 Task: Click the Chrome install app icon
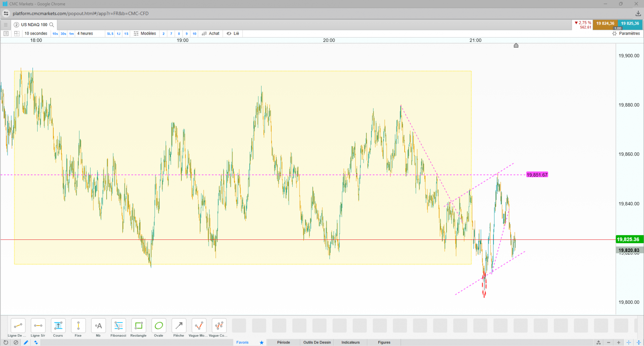click(638, 14)
